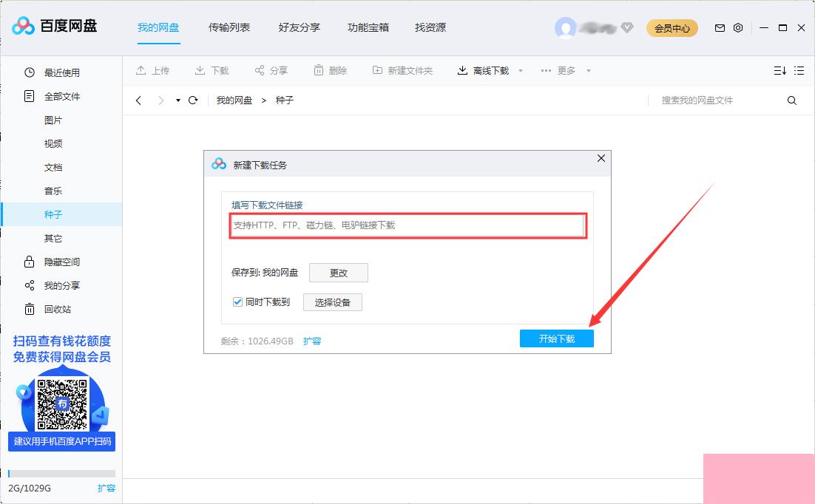Click the download link input field

click(x=408, y=225)
